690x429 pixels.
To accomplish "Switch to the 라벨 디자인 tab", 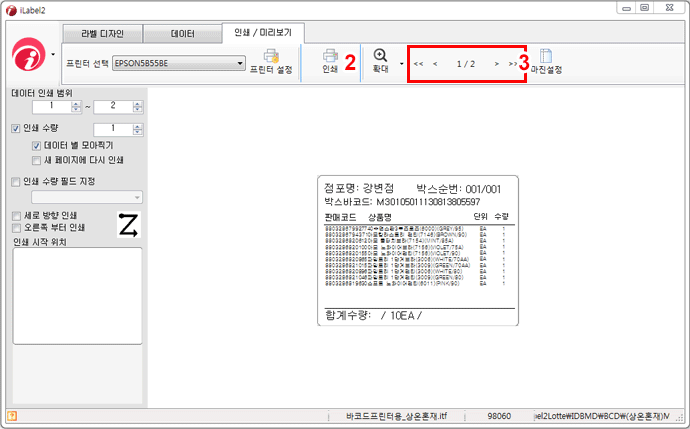I will click(103, 34).
